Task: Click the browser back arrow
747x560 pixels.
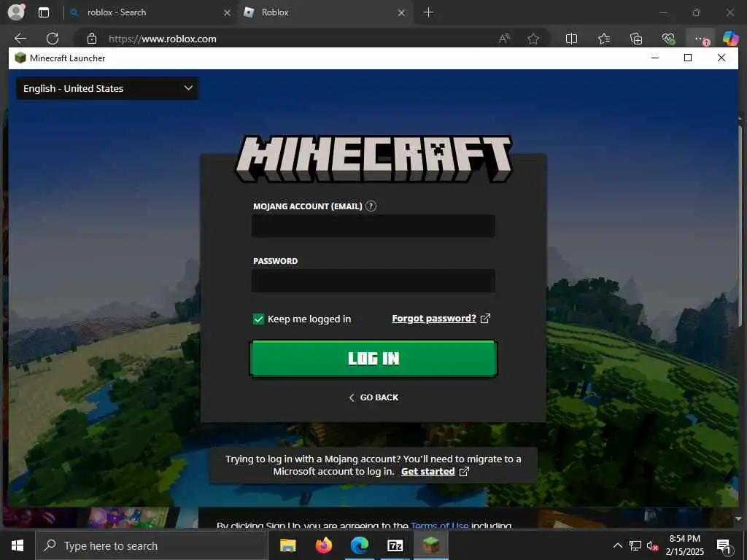Action: point(20,39)
